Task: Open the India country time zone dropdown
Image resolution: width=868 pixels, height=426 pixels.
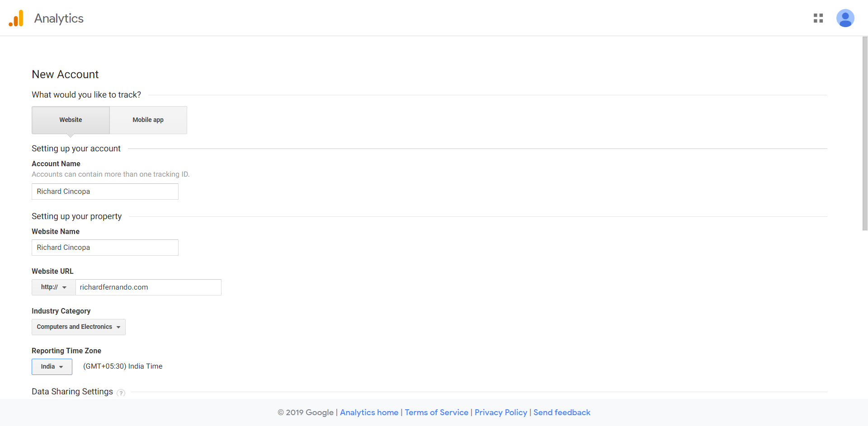Action: point(52,367)
